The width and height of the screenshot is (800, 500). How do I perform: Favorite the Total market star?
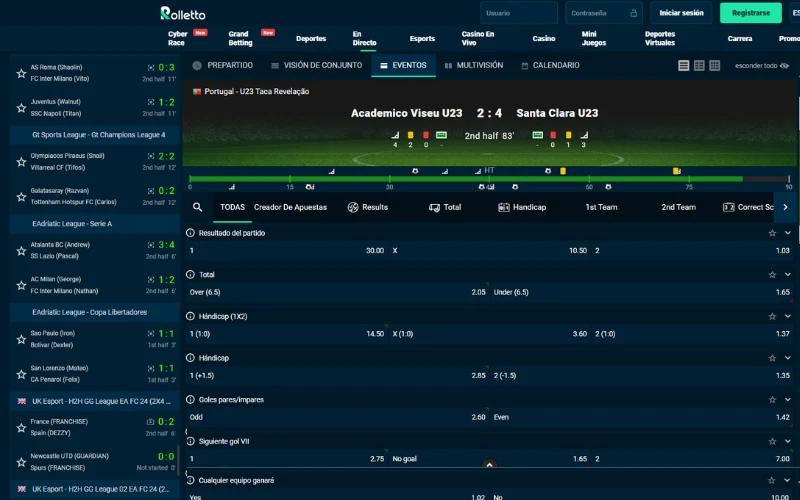click(x=772, y=275)
